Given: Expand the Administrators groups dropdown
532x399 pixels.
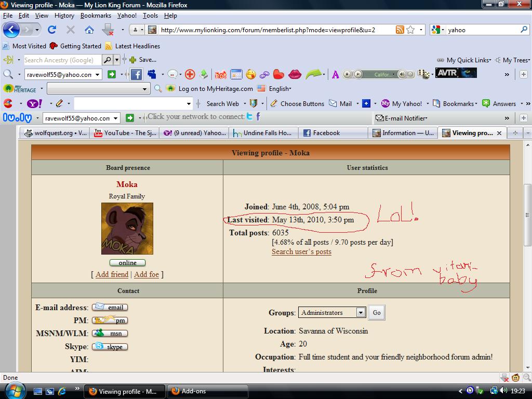Looking at the screenshot, I should click(361, 312).
